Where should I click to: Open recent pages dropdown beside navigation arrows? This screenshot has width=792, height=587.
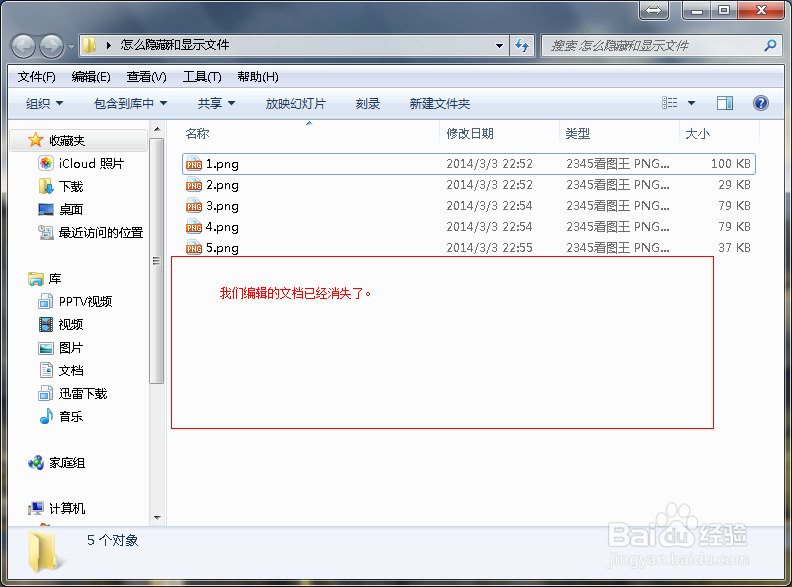tap(71, 47)
